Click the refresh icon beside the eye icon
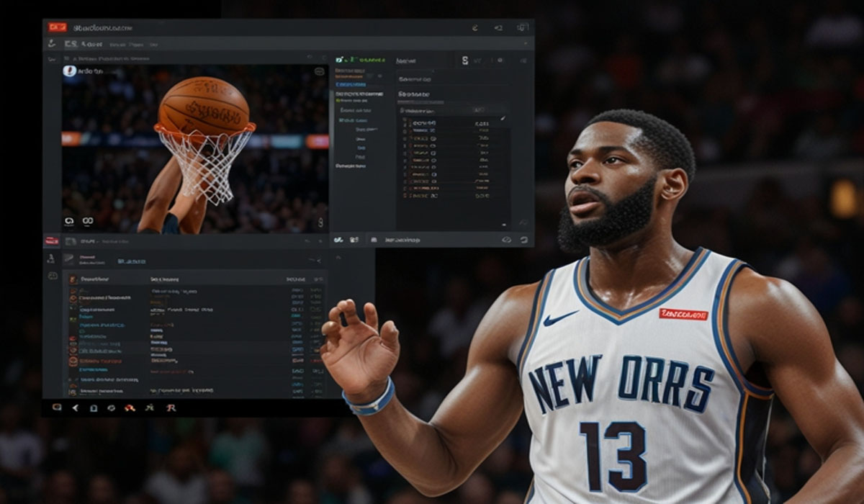This screenshot has height=504, width=864. click(x=523, y=239)
